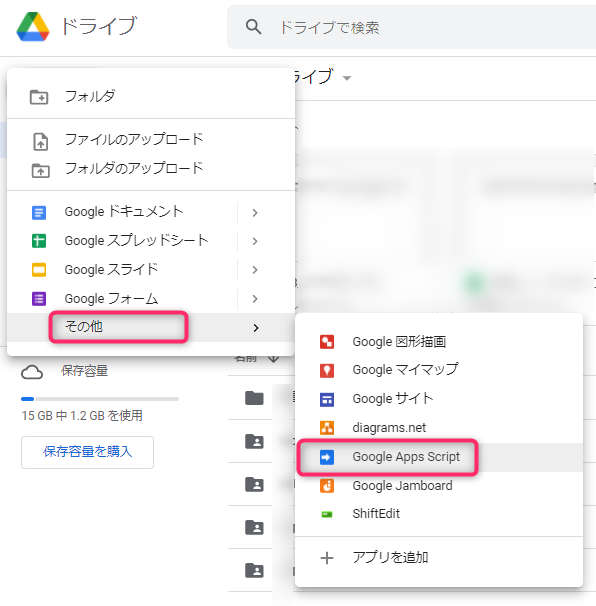The image size is (596, 606).
Task: Click the diagrams.net icon
Action: [327, 428]
